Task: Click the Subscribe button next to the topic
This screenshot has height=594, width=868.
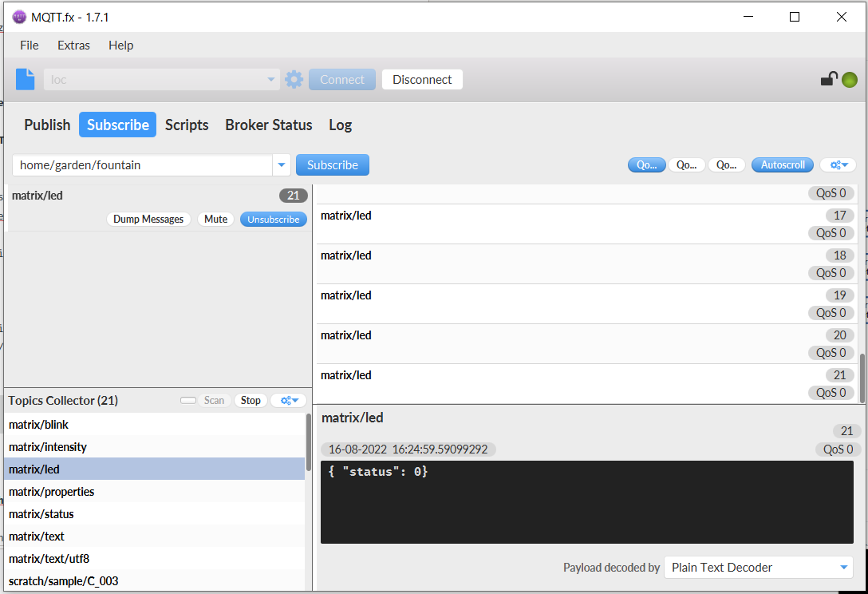Action: tap(332, 164)
